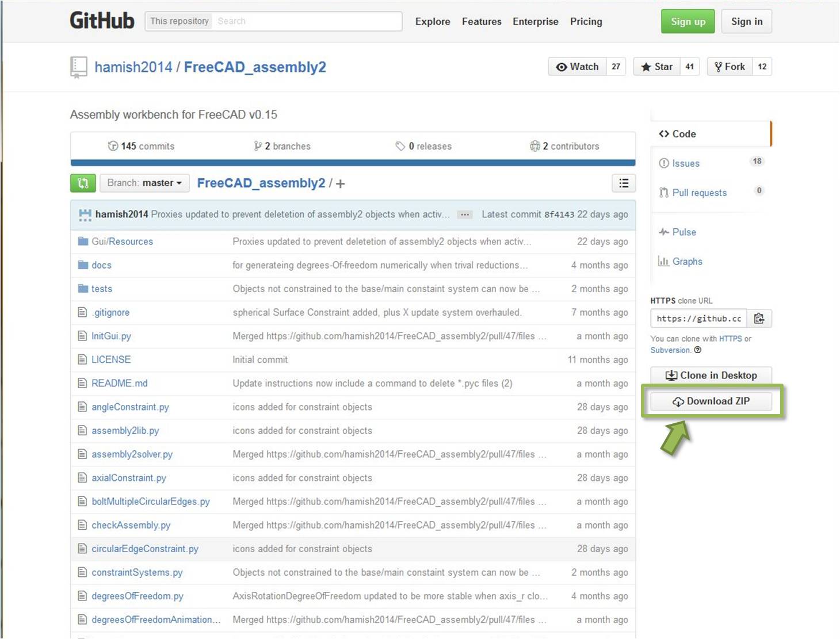Open Features in the top navigation

(x=482, y=21)
